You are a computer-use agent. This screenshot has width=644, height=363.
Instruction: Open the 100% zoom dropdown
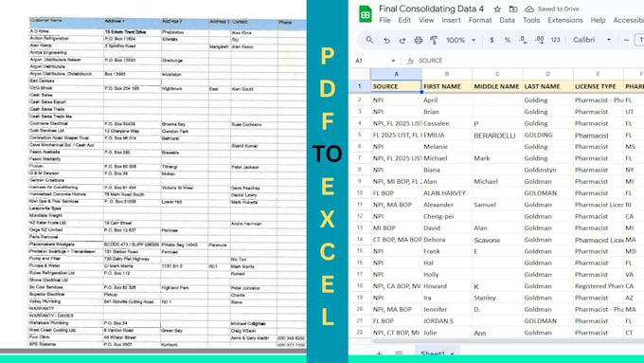pyautogui.click(x=461, y=40)
